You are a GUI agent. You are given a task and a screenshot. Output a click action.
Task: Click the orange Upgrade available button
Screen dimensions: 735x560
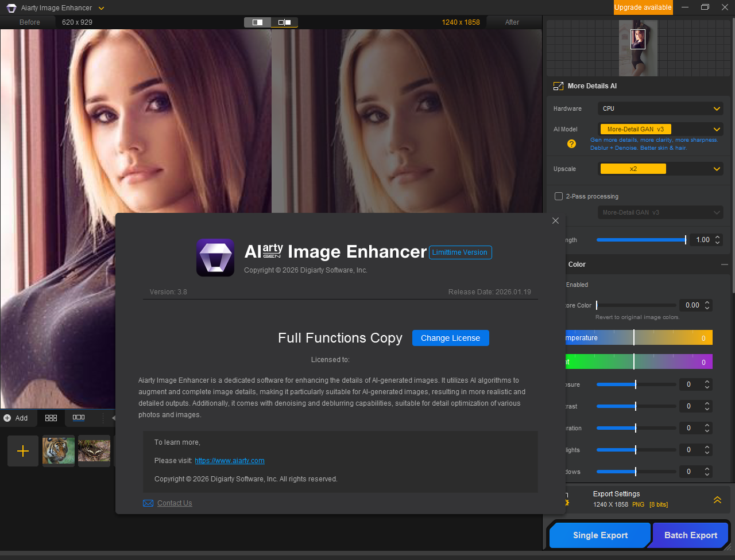point(643,7)
